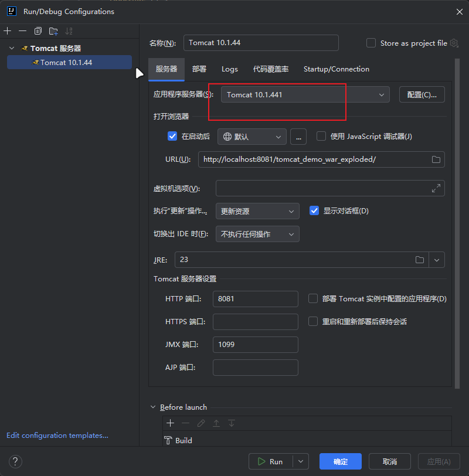
Task: Open the application server dropdown
Action: (305, 95)
